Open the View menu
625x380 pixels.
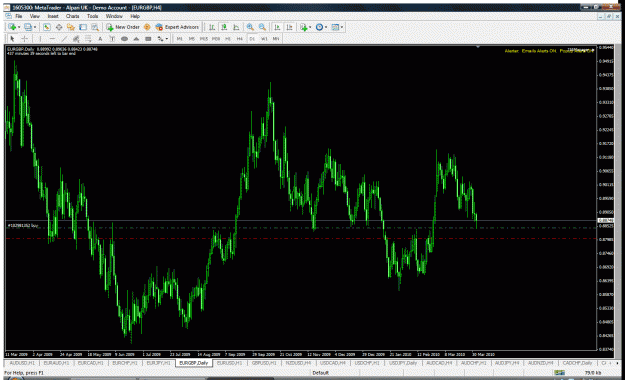[35, 16]
